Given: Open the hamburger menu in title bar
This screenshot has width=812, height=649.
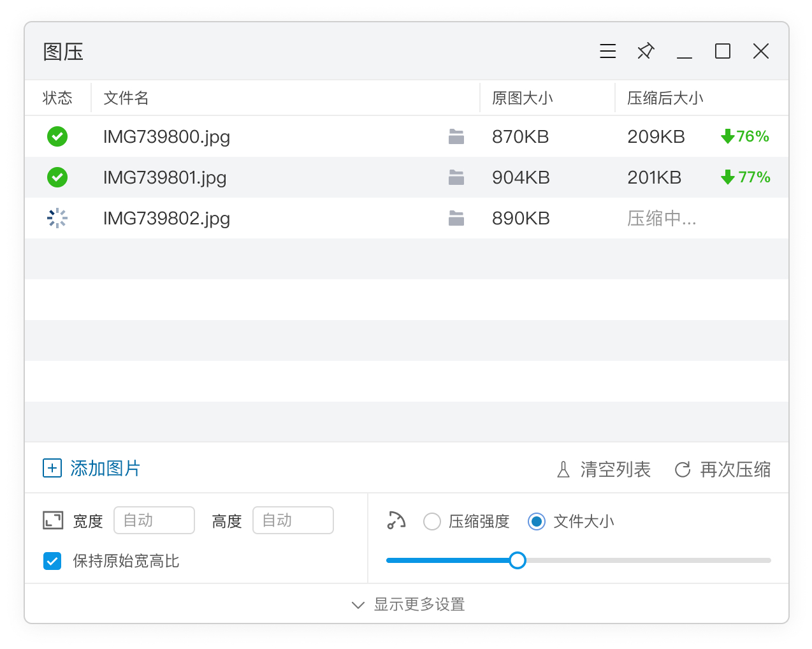Looking at the screenshot, I should [607, 51].
